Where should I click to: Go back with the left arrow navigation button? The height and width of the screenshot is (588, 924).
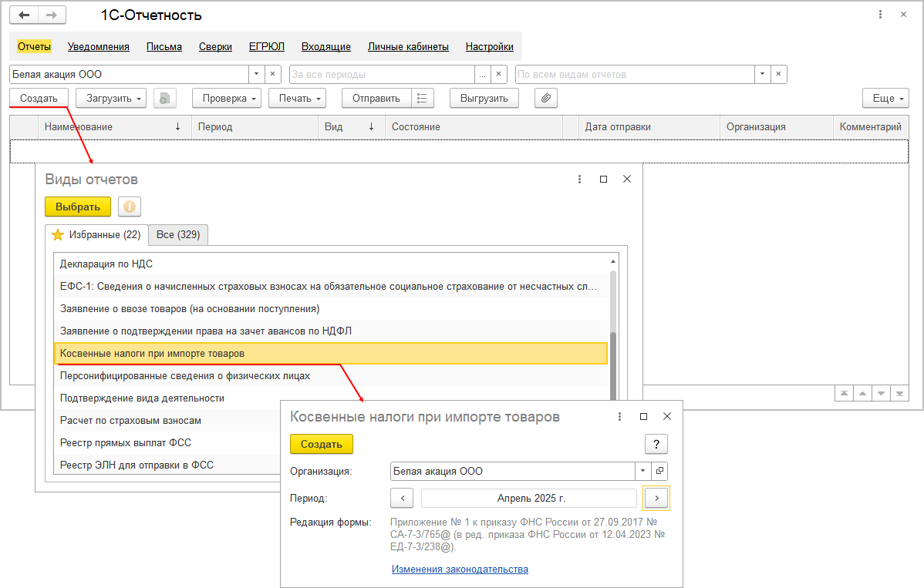pos(24,15)
